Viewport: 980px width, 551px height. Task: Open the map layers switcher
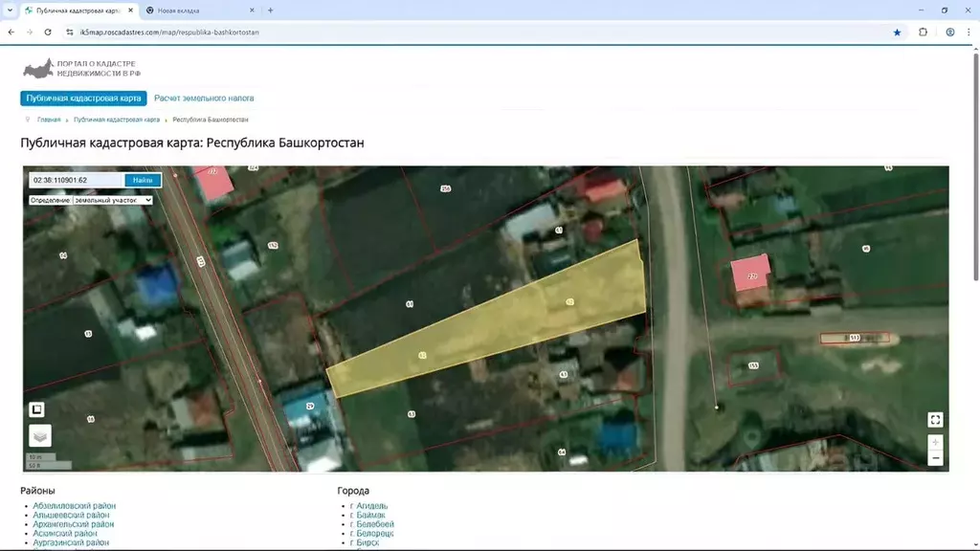pyautogui.click(x=39, y=435)
